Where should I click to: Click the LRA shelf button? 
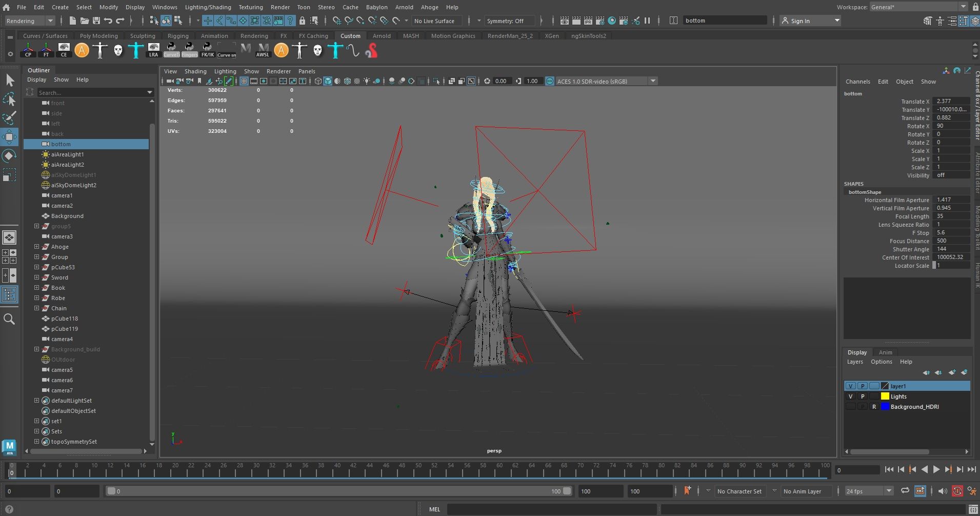click(153, 50)
